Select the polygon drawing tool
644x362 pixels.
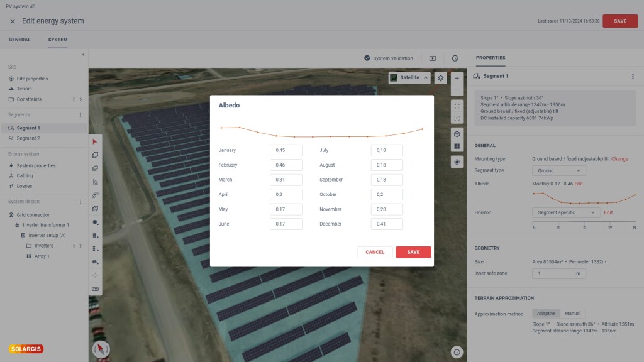point(96,154)
